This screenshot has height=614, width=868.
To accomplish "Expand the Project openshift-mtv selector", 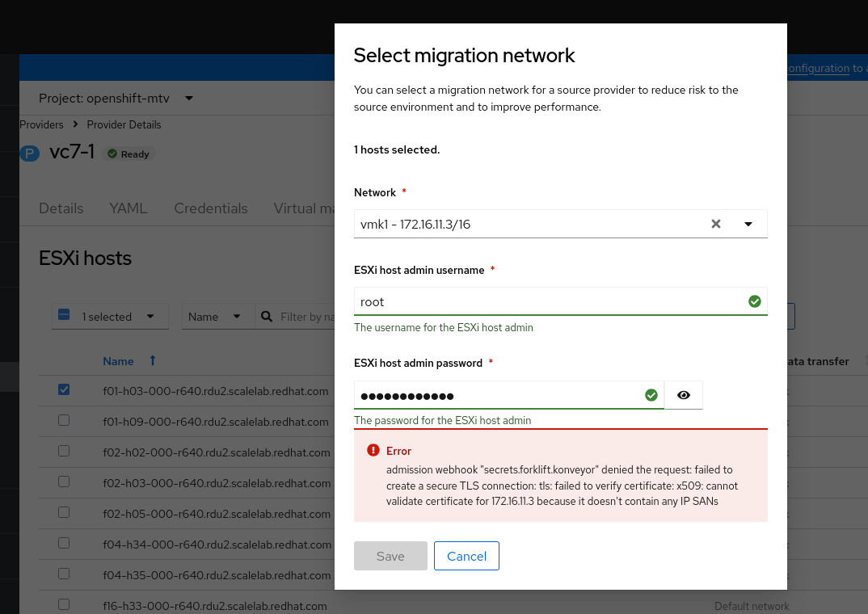I will pyautogui.click(x=189, y=98).
